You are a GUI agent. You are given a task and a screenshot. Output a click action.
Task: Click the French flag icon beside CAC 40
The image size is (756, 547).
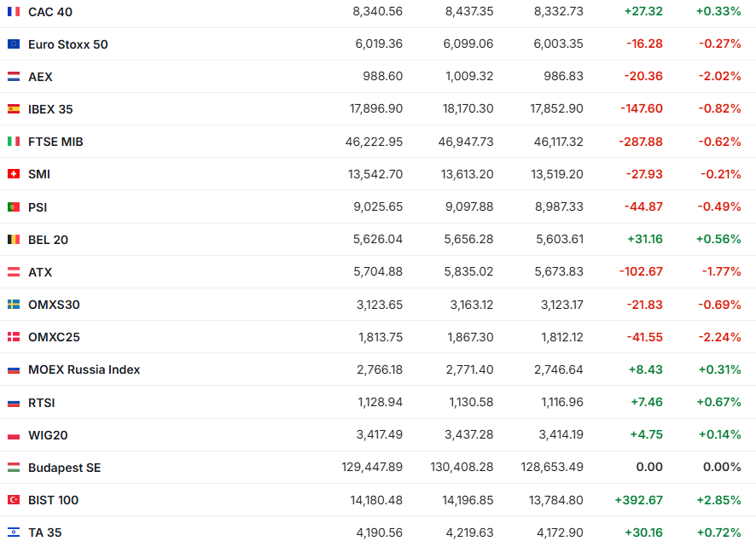14,11
